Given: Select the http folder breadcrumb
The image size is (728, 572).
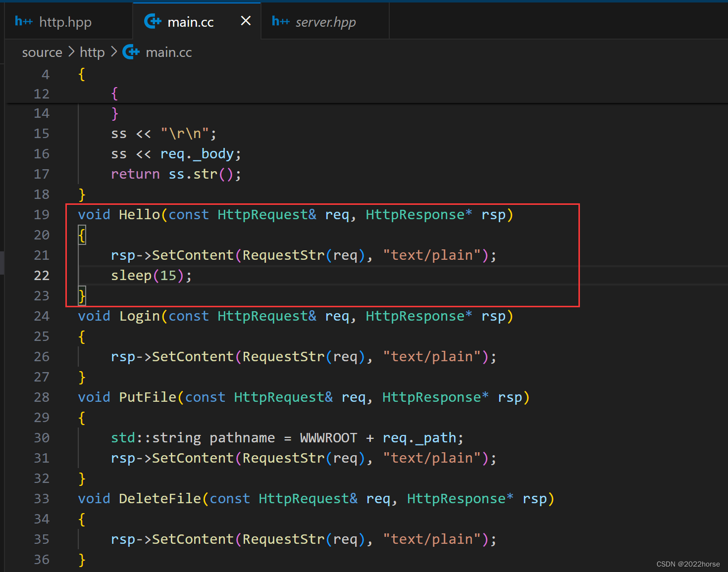Looking at the screenshot, I should (x=92, y=52).
